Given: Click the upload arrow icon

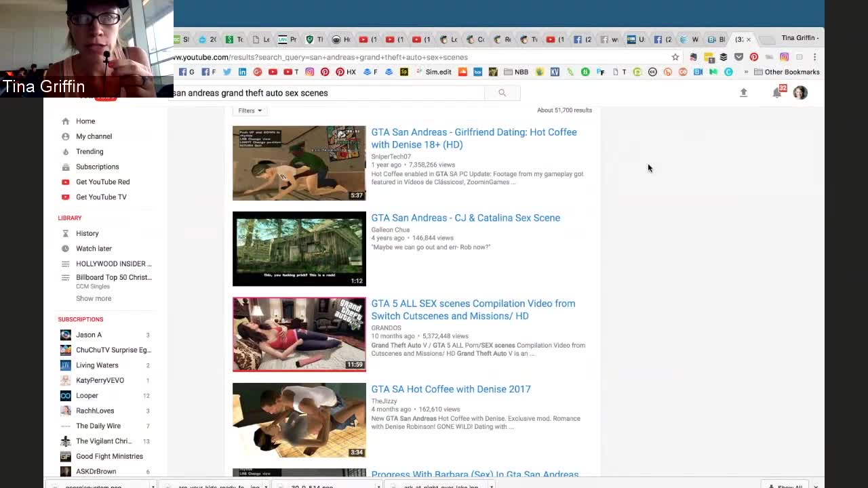Looking at the screenshot, I should pyautogui.click(x=743, y=93).
